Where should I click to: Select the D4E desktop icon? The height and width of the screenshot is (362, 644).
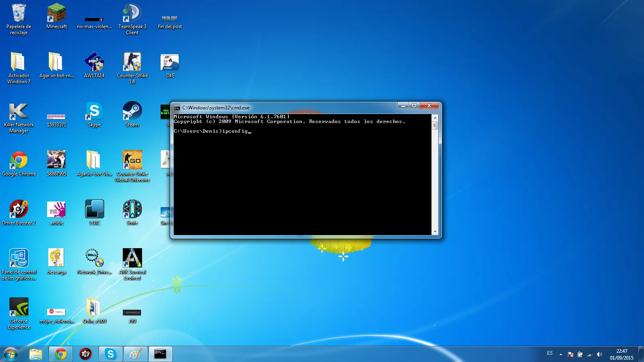[170, 65]
